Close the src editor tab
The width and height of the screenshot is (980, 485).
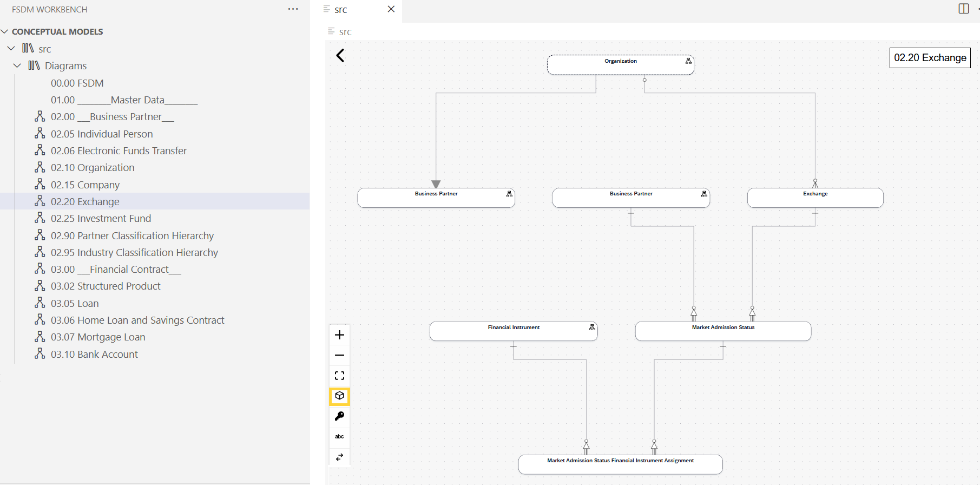391,9
